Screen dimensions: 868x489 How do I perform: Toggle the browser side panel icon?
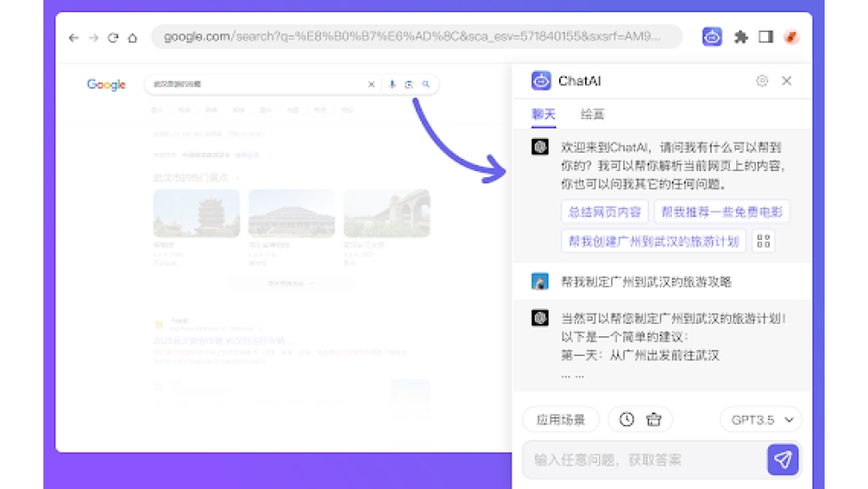tap(766, 37)
